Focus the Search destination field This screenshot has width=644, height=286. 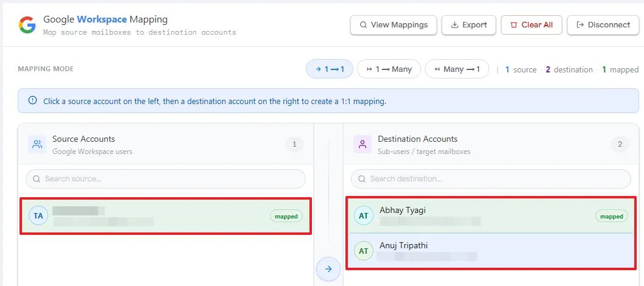(491, 179)
